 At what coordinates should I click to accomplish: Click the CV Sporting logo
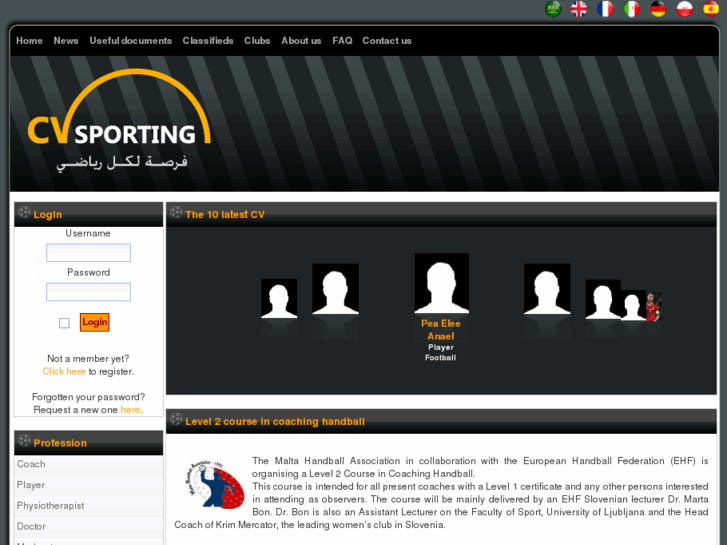pos(119,121)
